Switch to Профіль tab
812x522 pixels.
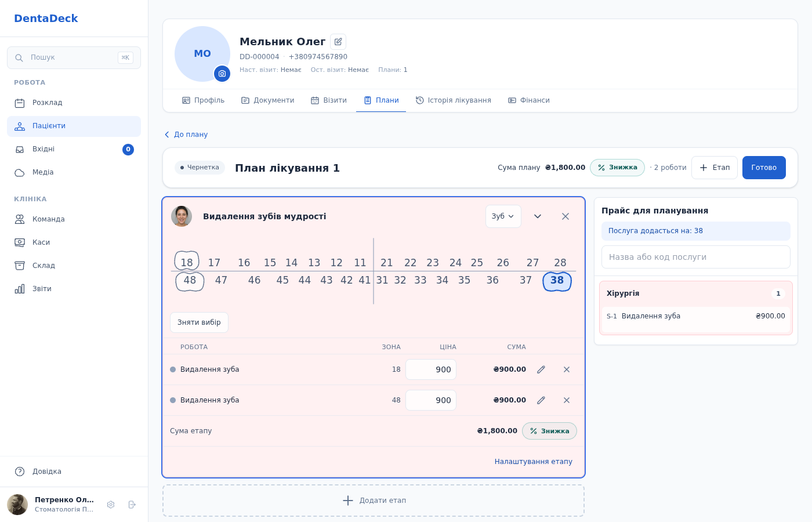click(204, 100)
